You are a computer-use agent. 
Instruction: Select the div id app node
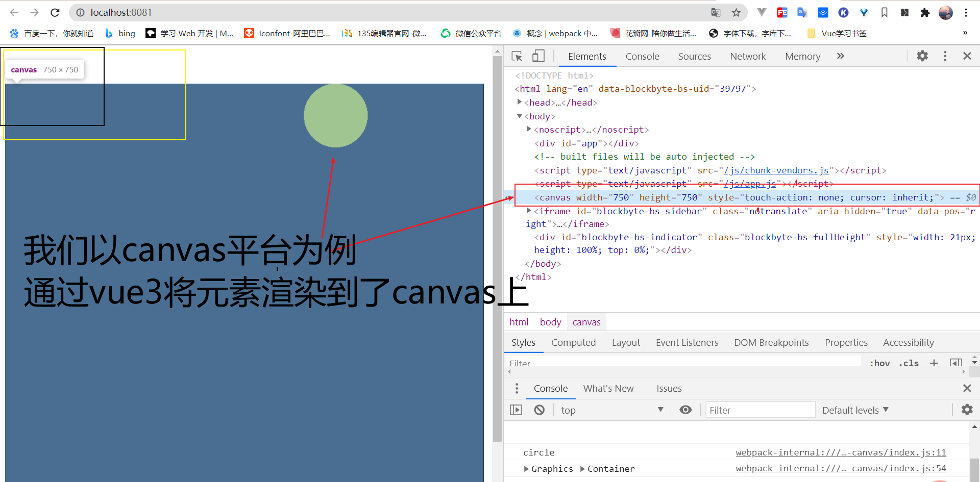[586, 143]
